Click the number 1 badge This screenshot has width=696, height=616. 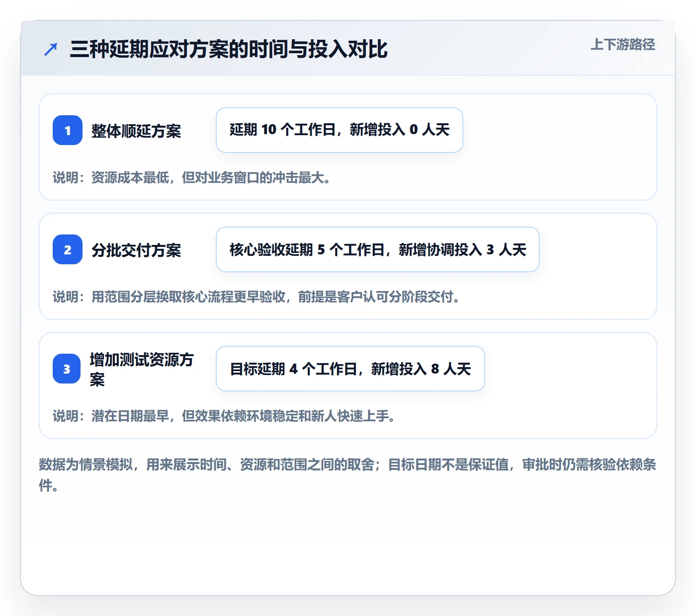[x=68, y=130]
